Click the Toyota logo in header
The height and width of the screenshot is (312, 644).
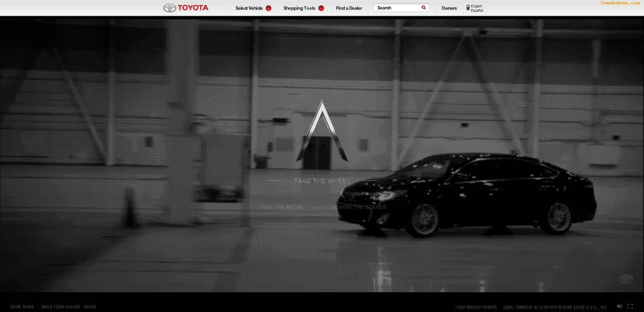click(186, 8)
